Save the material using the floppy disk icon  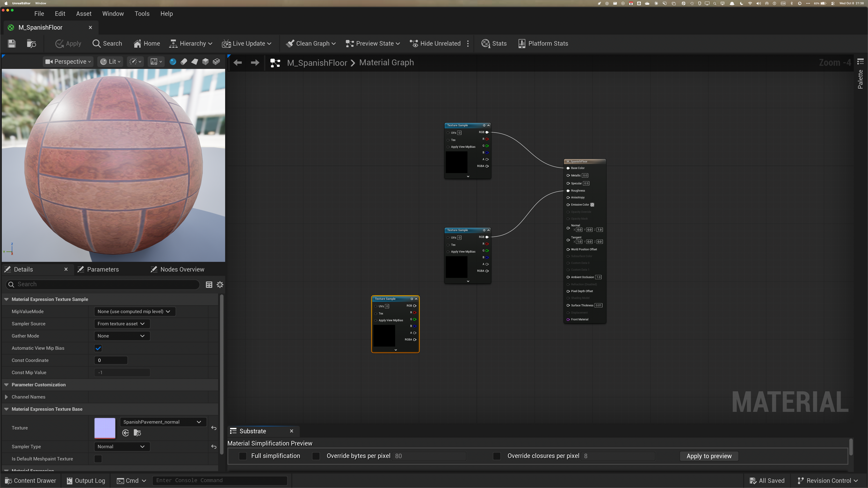12,43
